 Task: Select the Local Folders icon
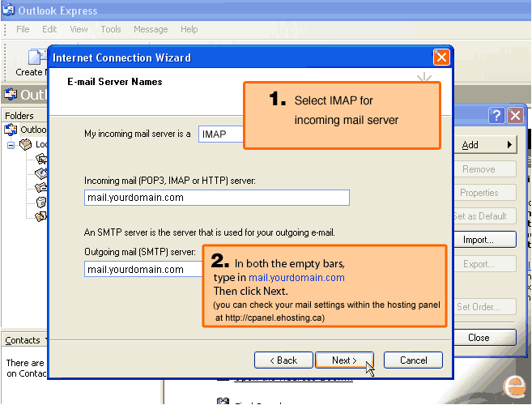coord(25,145)
